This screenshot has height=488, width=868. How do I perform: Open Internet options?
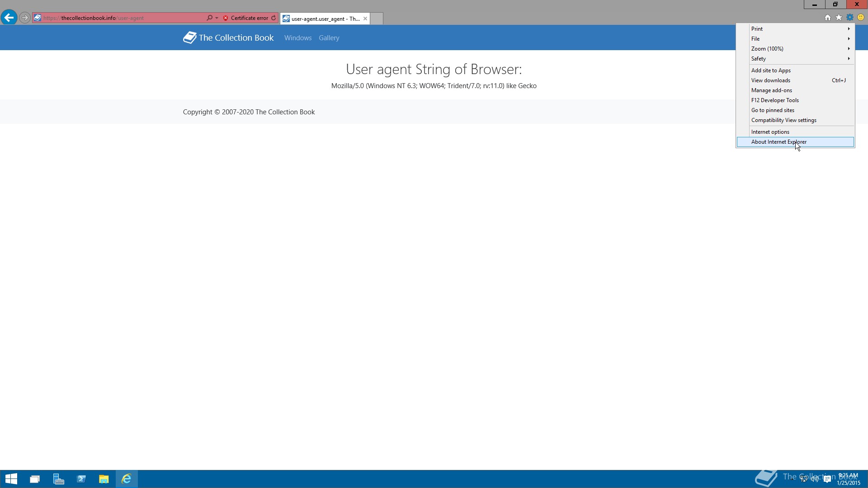click(x=795, y=132)
